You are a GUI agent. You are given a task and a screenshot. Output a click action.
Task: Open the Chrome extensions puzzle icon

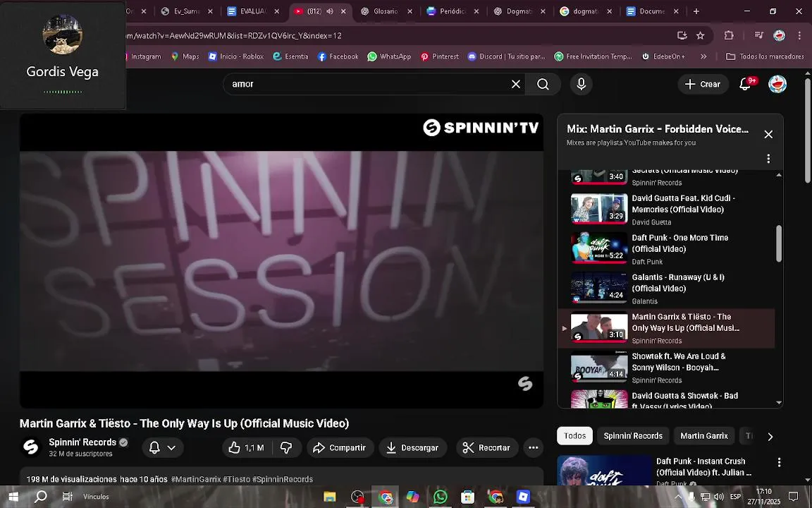click(729, 35)
